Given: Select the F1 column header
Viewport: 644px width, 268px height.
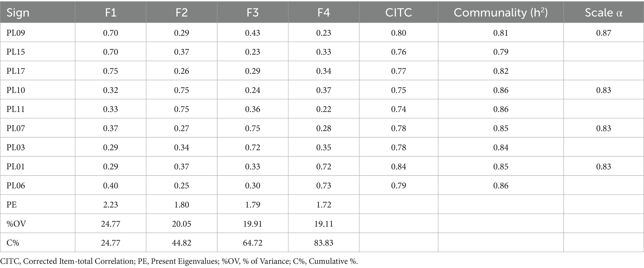Looking at the screenshot, I should pyautogui.click(x=111, y=12).
